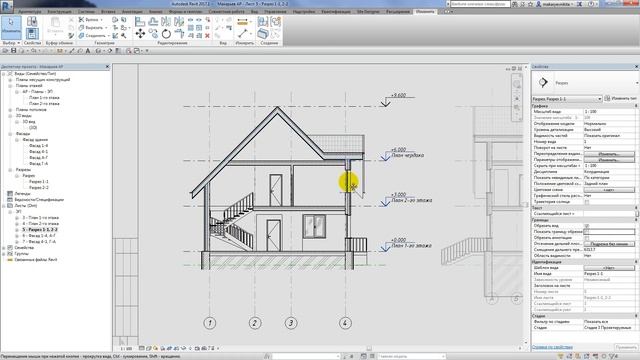This screenshot has width=640, height=360.
Task: Open the Вид ribbon tab
Action: [254, 12]
